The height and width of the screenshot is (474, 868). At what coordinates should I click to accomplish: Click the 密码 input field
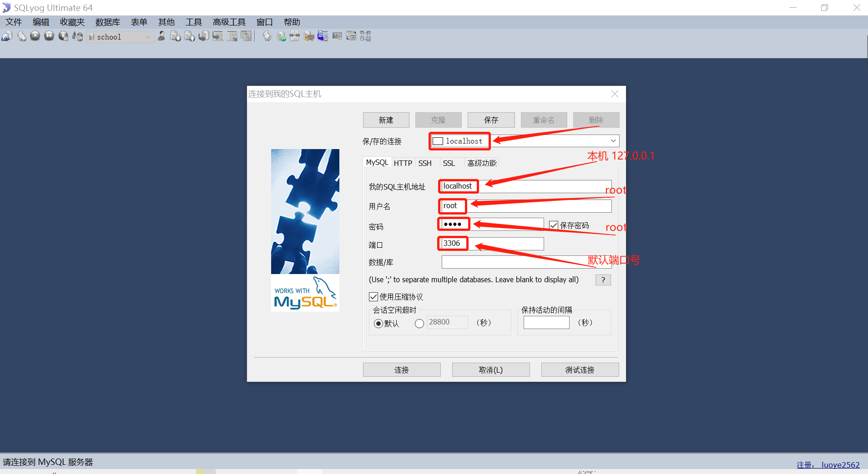(492, 224)
